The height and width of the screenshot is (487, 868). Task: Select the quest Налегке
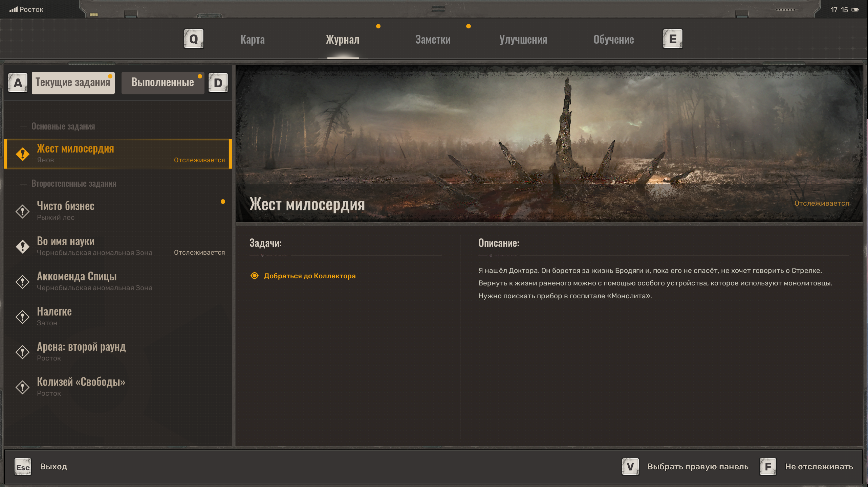(118, 317)
